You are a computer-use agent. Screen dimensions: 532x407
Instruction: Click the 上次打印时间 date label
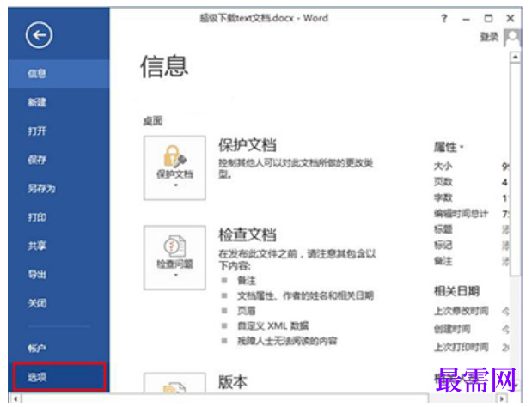tap(462, 347)
